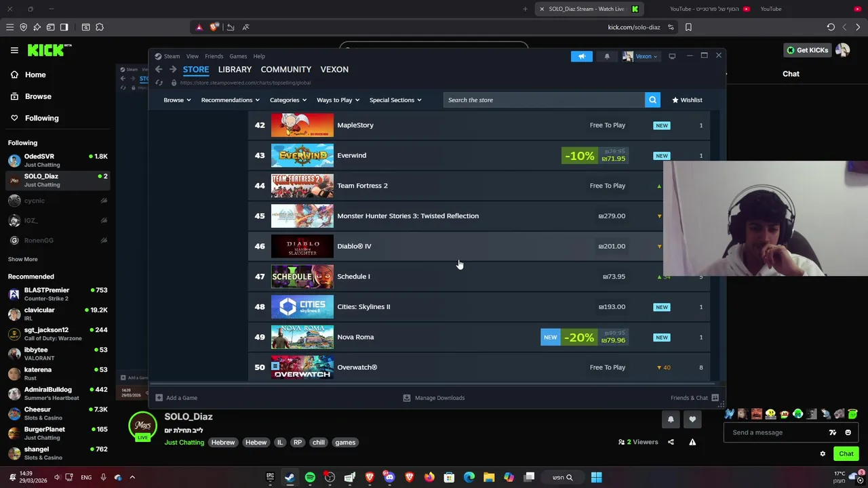
Task: Click Just Chatting category under stream title
Action: [184, 443]
